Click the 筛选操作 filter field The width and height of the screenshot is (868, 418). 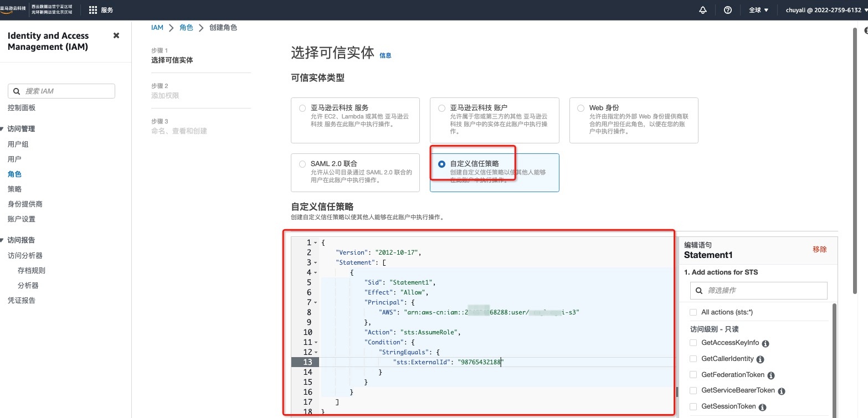[x=759, y=291]
